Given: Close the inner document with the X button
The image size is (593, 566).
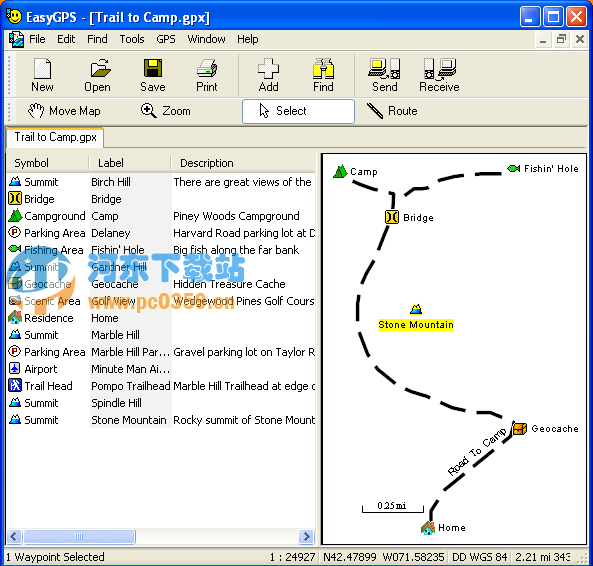Looking at the screenshot, I should point(580,39).
